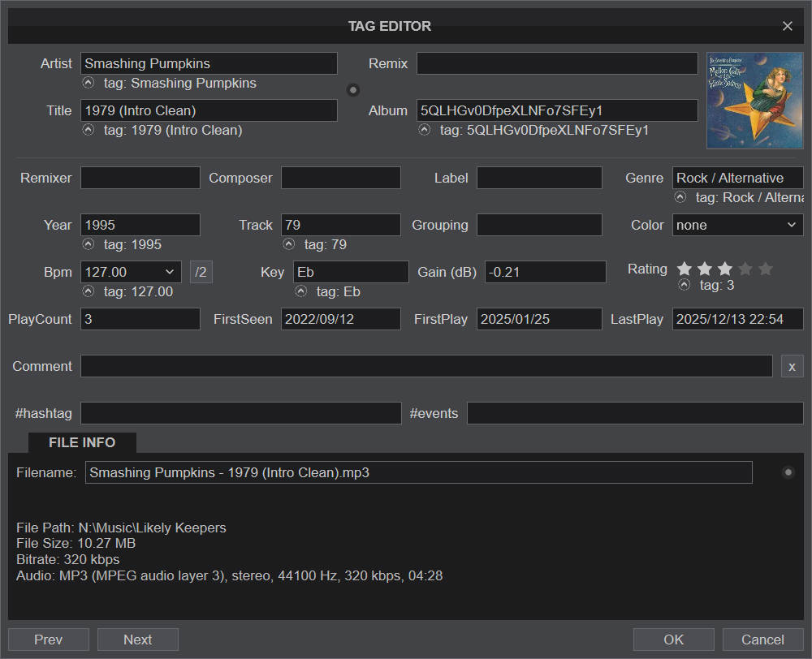The width and height of the screenshot is (812, 659).
Task: Expand the Bpm dropdown list
Action: coord(171,272)
